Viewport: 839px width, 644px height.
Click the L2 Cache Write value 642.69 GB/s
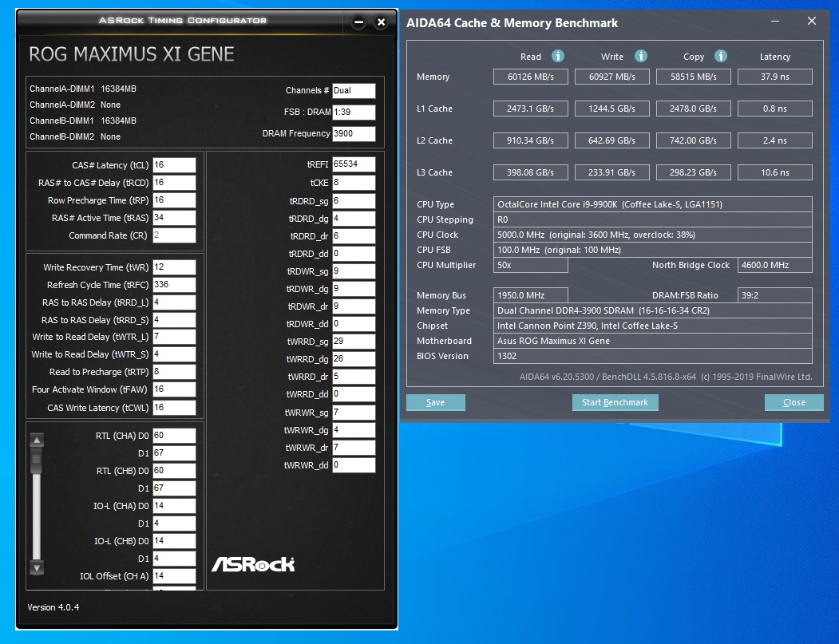[x=612, y=140]
